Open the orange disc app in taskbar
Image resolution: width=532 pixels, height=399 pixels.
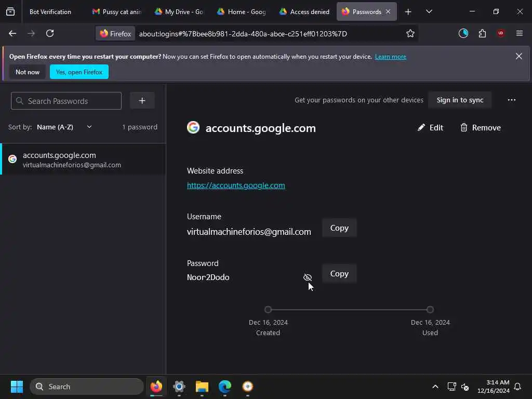click(248, 387)
